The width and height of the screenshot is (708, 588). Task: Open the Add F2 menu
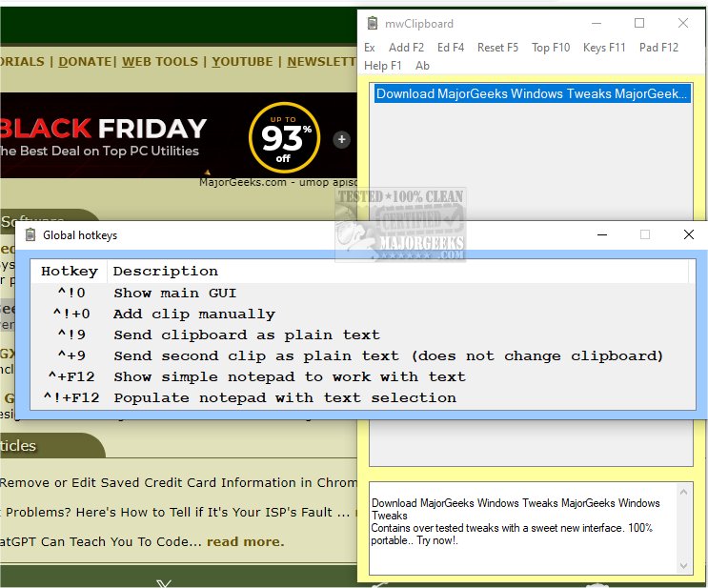(406, 48)
